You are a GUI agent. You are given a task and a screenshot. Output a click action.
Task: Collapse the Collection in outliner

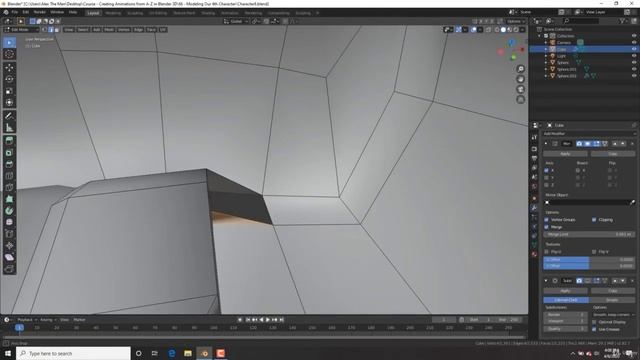point(540,36)
